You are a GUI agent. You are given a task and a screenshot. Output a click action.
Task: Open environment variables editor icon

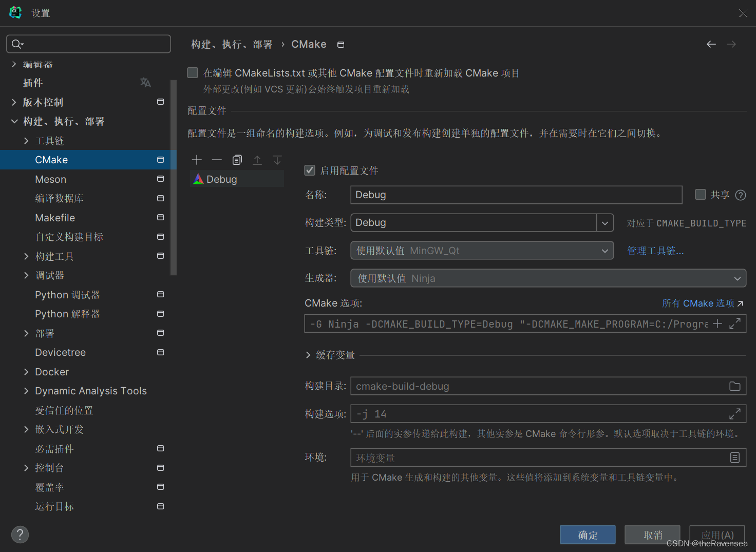(735, 458)
